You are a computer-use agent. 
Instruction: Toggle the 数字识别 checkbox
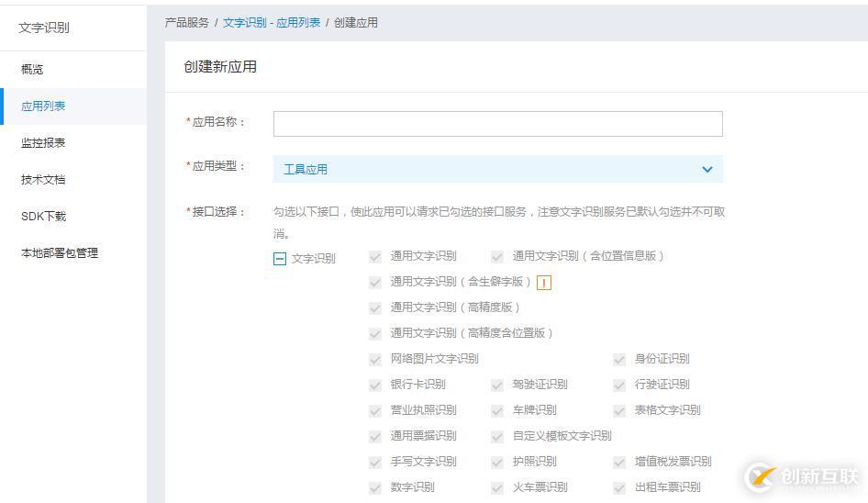375,488
